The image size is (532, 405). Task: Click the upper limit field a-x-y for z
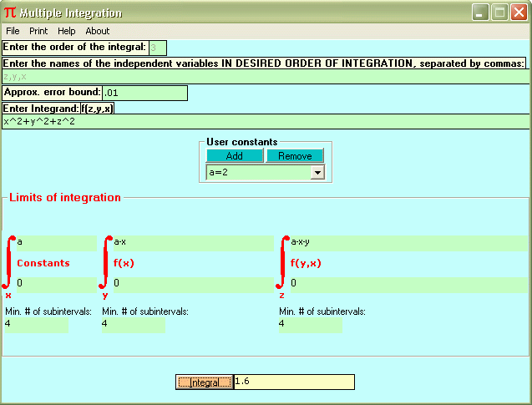tap(408, 242)
